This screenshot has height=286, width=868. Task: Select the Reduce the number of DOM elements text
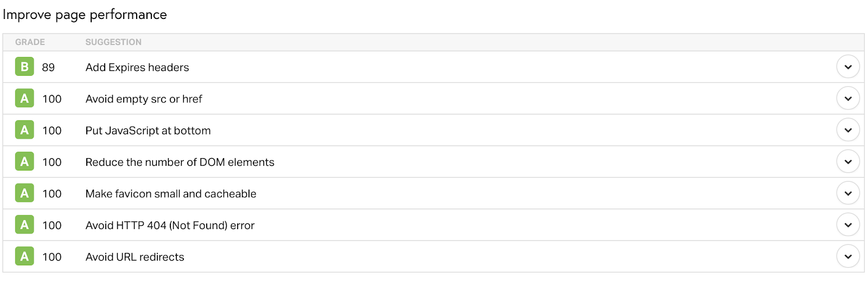180,162
